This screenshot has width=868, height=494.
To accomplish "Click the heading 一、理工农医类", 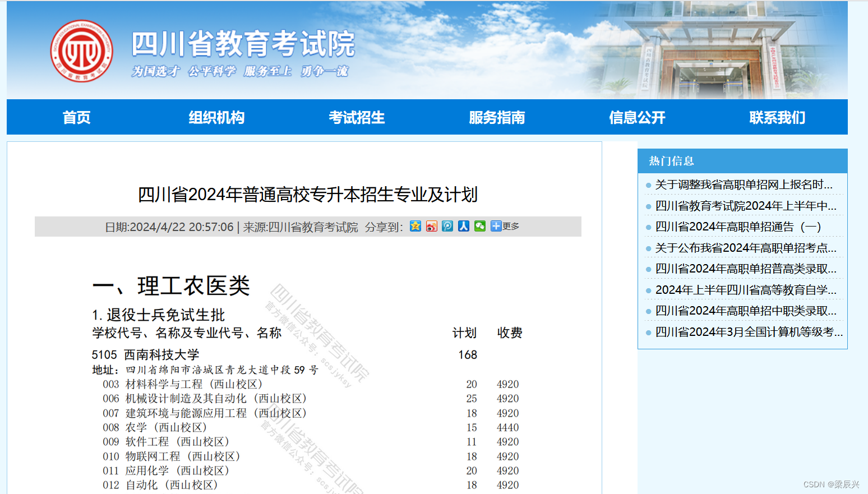I will [x=171, y=286].
